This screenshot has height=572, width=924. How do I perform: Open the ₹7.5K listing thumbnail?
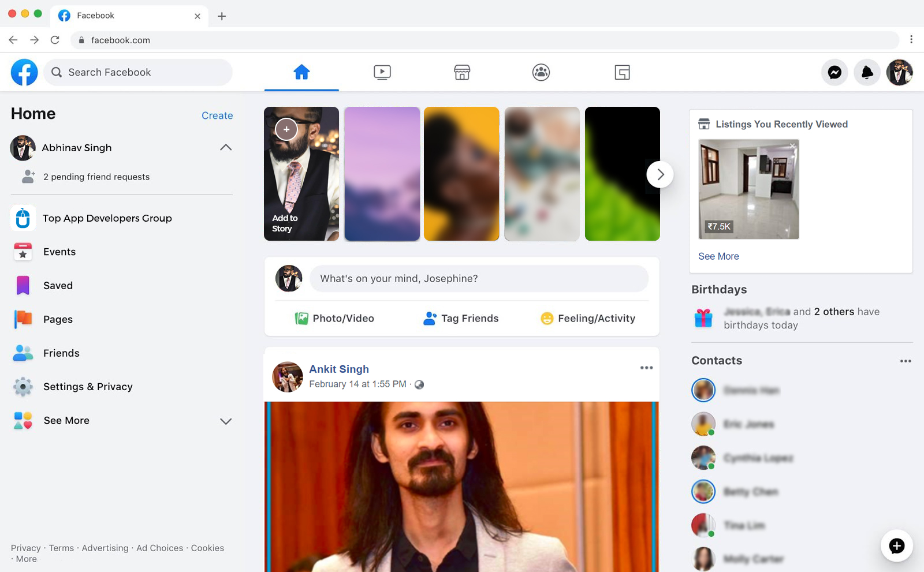coord(748,189)
